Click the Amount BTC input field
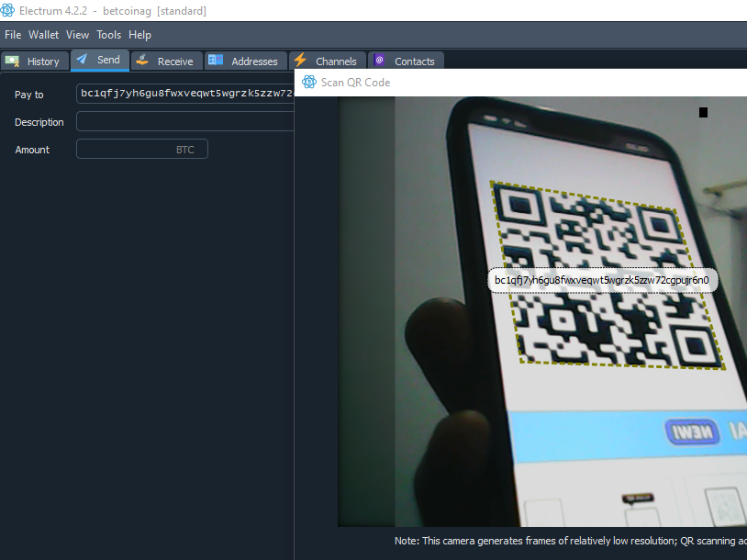This screenshot has width=747, height=560. (142, 149)
